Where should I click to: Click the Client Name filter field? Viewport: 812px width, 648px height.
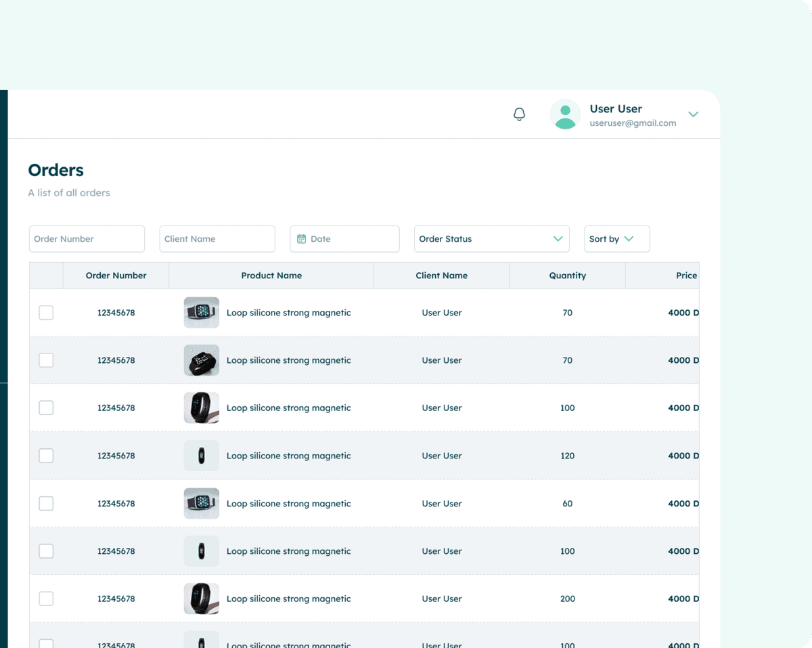(x=217, y=238)
